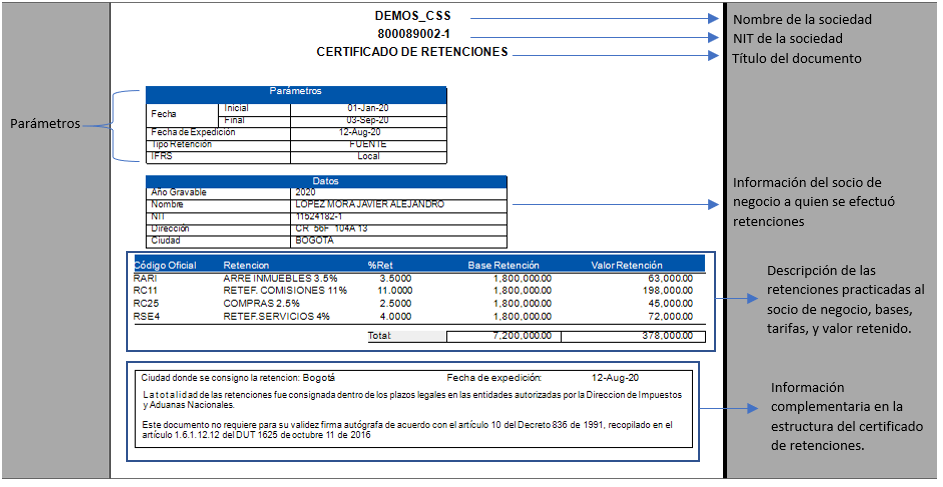Click the CERTIFICADO DE RETENCIONES title
Image resolution: width=943 pixels, height=487 pixels.
tap(412, 52)
